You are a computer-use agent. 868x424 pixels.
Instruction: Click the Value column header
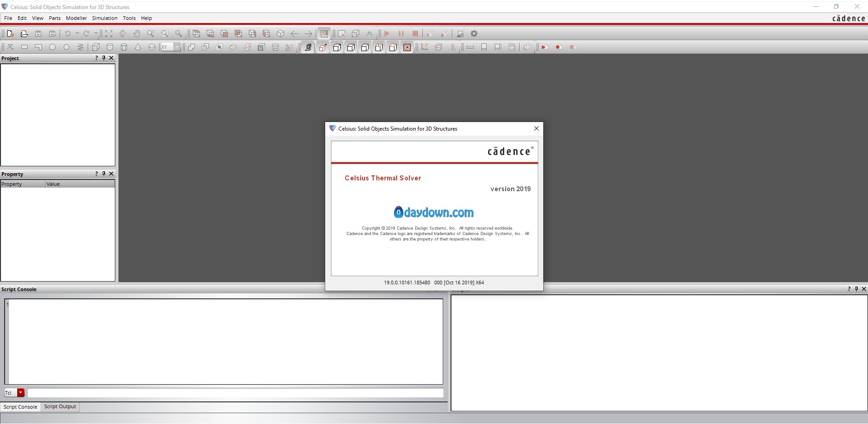[80, 184]
